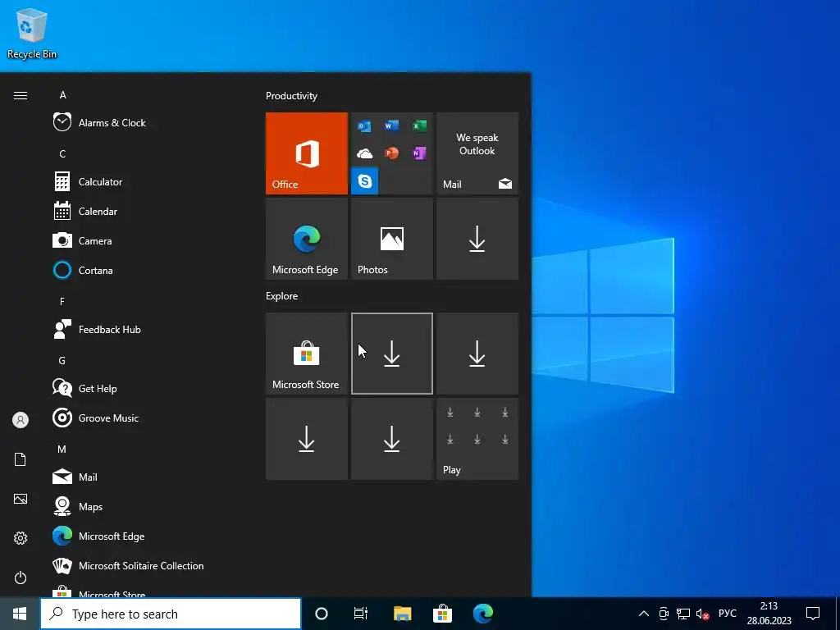
Task: Open Documents from the Start sidebar
Action: (21, 459)
